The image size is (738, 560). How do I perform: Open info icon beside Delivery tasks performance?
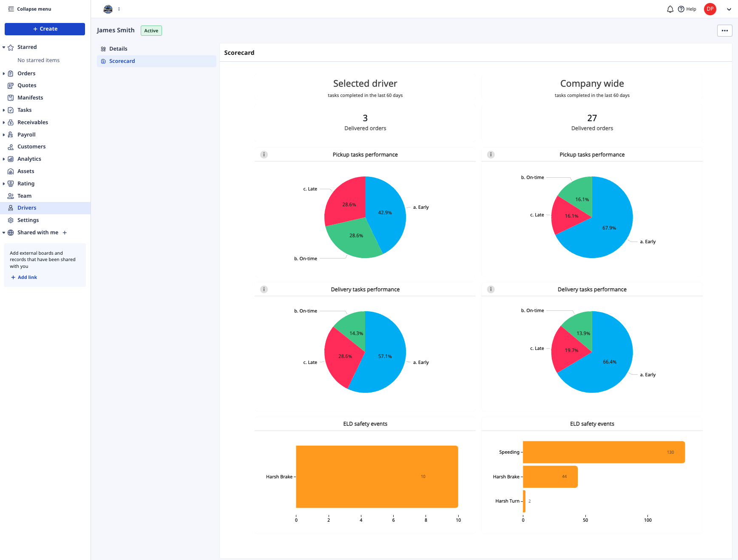tap(264, 289)
